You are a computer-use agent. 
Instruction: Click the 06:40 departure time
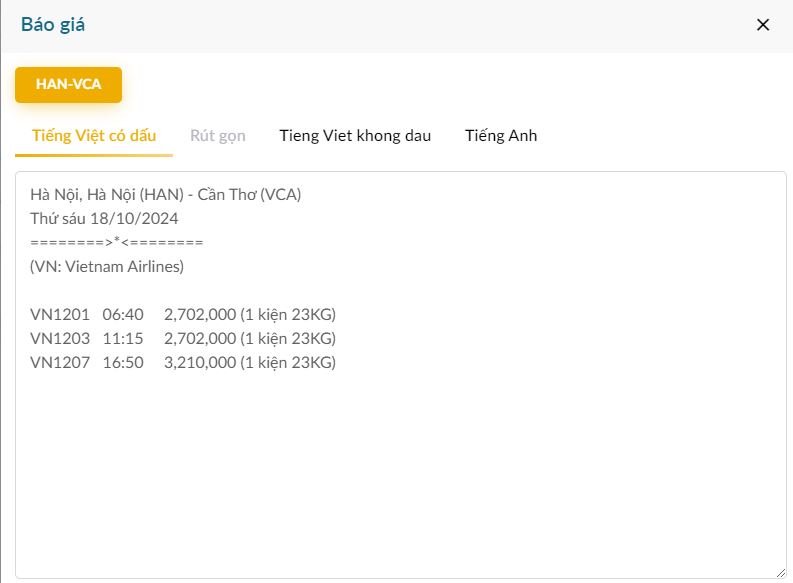123,315
